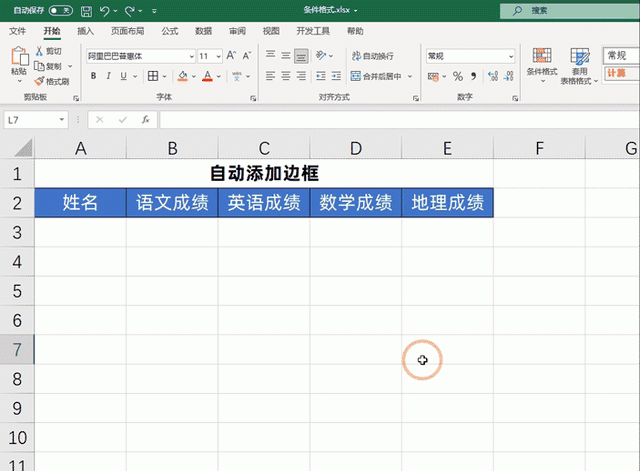Toggle Wrap Text (自动换行)
The image size is (640, 471).
[373, 56]
